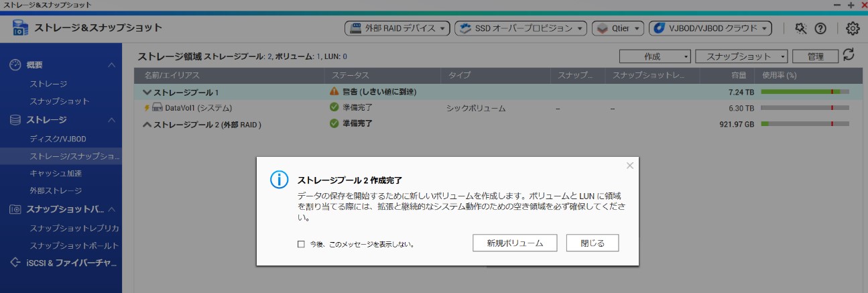Expand the Qtier dropdown
The image size is (868, 293).
click(x=619, y=28)
